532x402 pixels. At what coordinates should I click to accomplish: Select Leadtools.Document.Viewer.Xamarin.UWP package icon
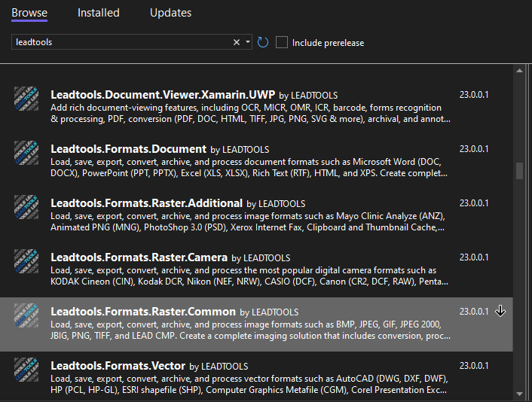tap(26, 99)
